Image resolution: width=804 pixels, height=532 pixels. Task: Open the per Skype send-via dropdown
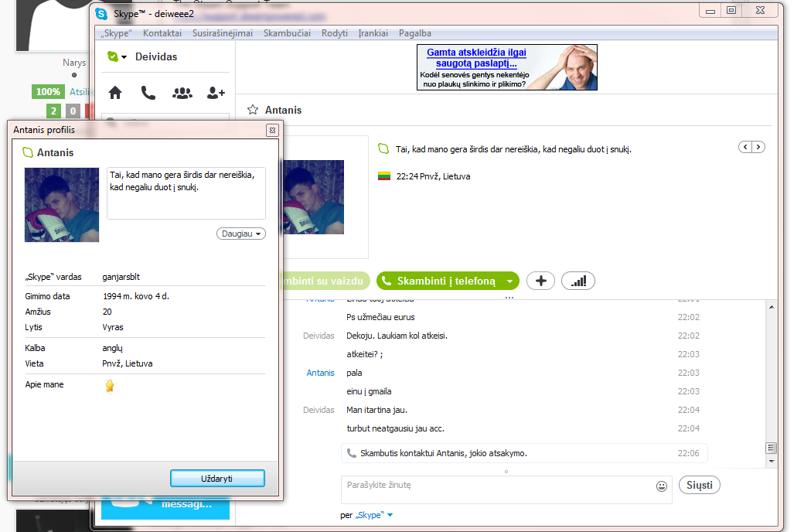click(x=374, y=515)
